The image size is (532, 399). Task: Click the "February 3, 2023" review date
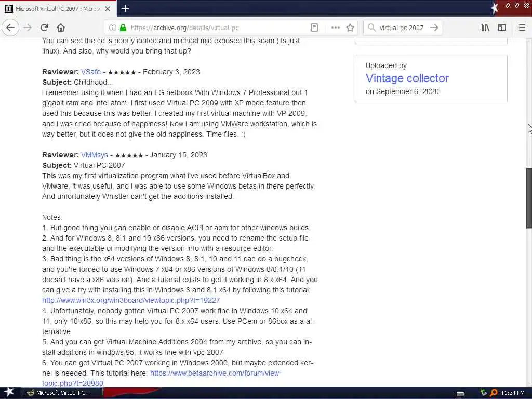tap(171, 72)
